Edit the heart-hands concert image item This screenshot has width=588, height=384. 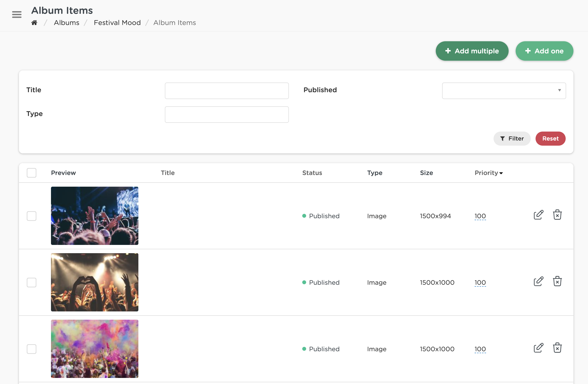point(538,281)
